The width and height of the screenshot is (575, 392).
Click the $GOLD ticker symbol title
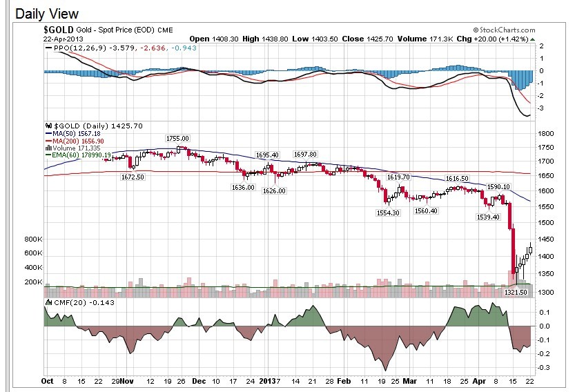click(x=57, y=30)
